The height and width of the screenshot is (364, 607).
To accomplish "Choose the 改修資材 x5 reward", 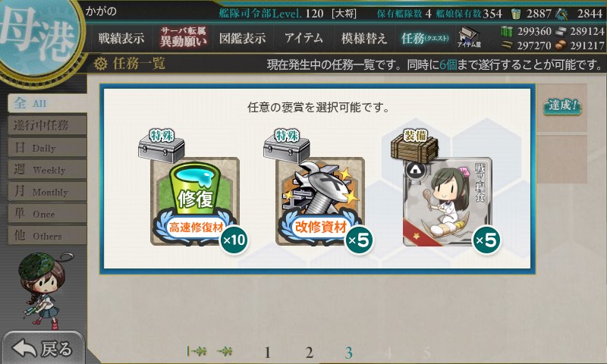I will coord(319,201).
